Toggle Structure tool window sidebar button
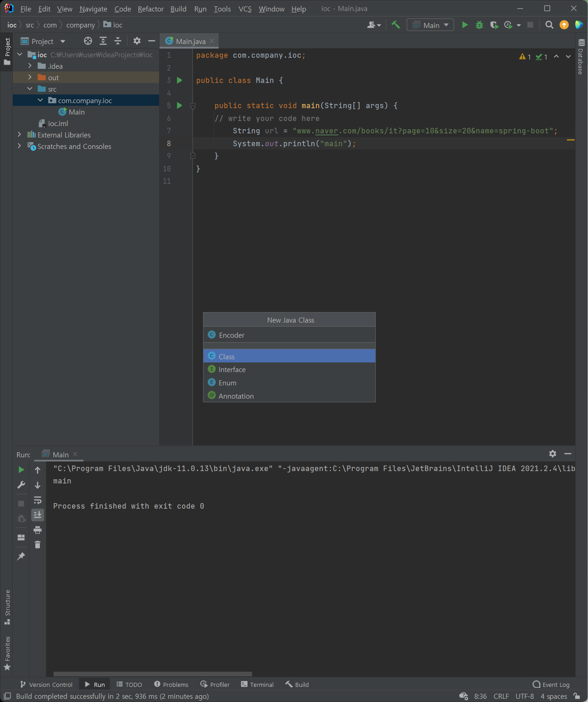The image size is (588, 702). pos(7,607)
